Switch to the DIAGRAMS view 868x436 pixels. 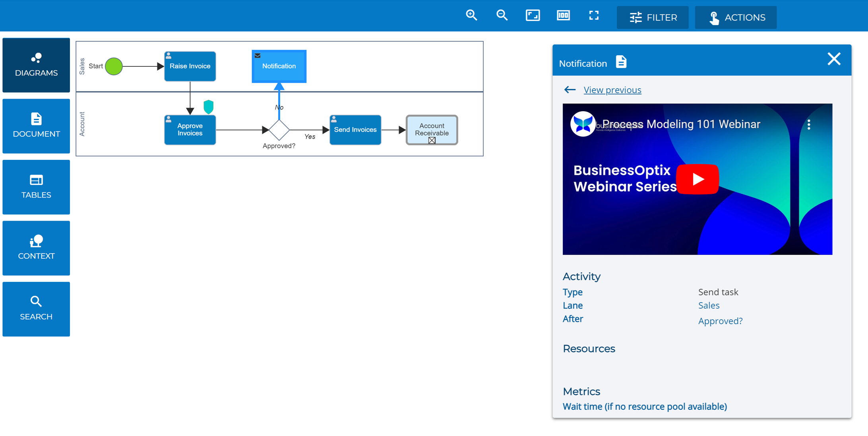pyautogui.click(x=36, y=65)
